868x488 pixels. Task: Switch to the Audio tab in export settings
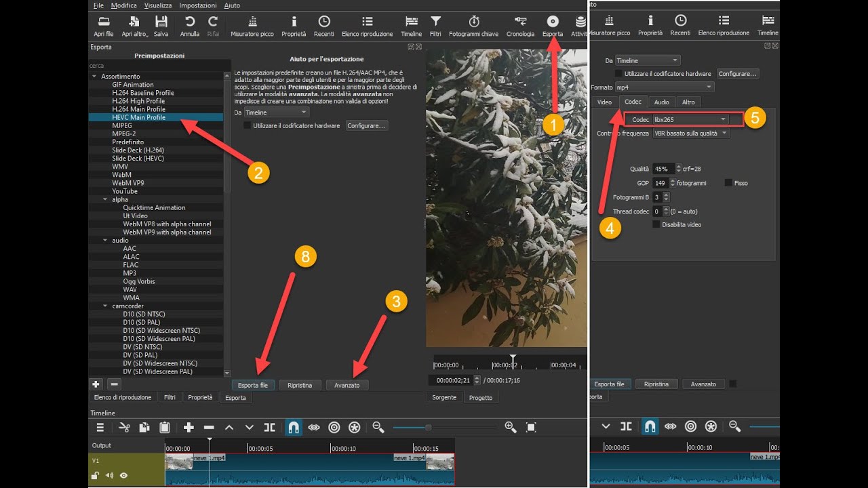(661, 102)
